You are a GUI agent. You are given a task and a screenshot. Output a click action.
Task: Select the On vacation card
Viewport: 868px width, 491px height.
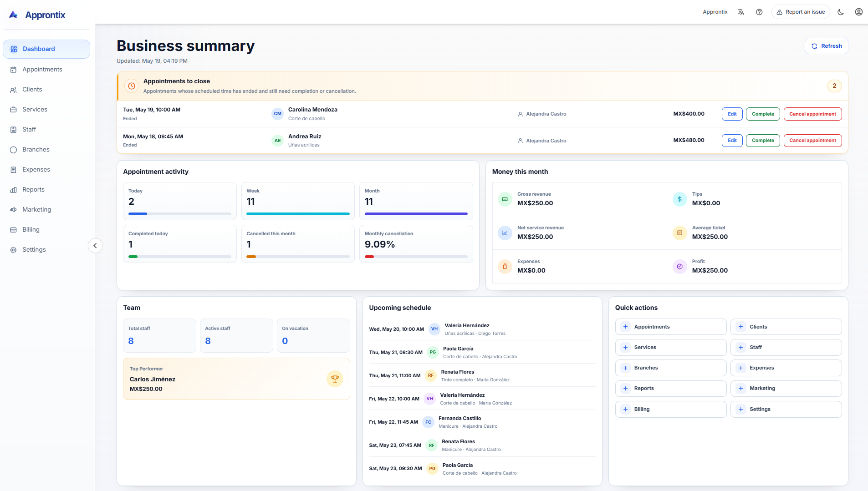[x=313, y=336]
